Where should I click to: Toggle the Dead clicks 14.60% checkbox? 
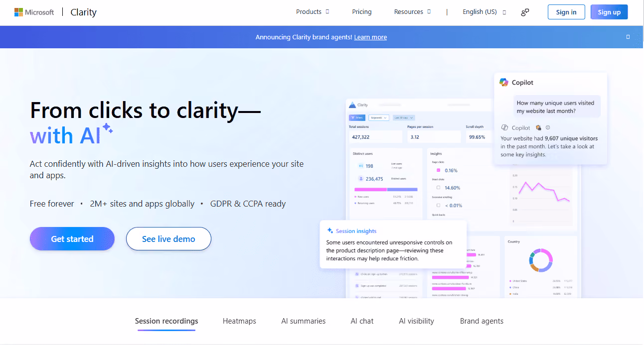tap(438, 188)
